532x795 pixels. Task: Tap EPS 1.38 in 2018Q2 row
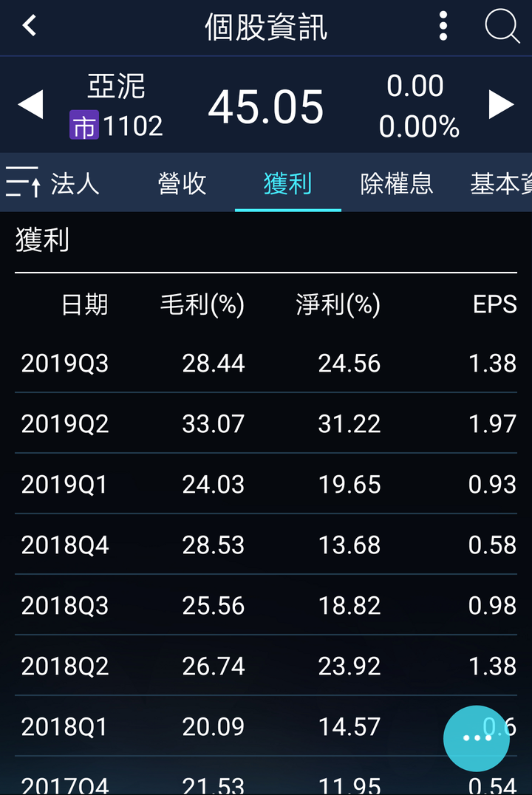point(492,666)
